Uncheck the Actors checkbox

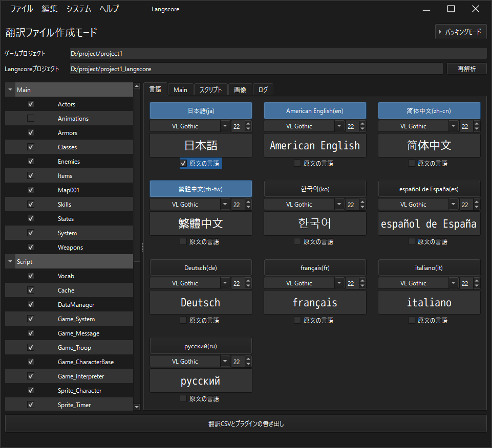click(30, 104)
